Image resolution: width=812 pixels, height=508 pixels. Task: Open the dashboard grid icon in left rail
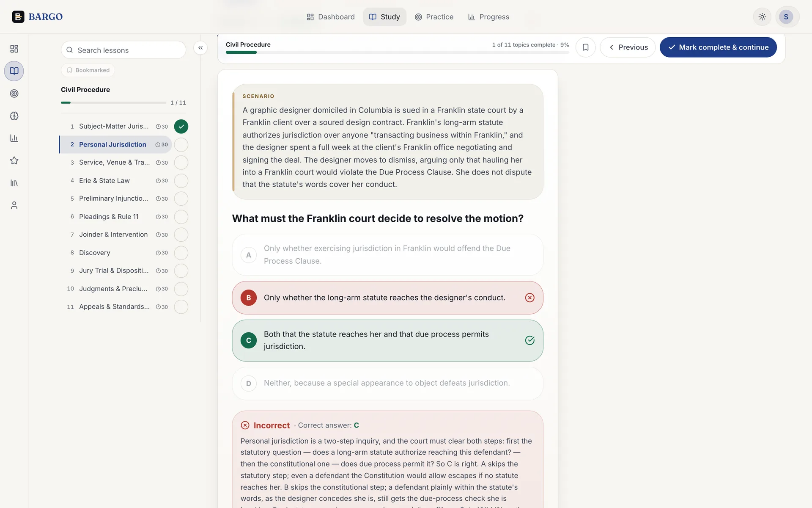[x=14, y=49]
